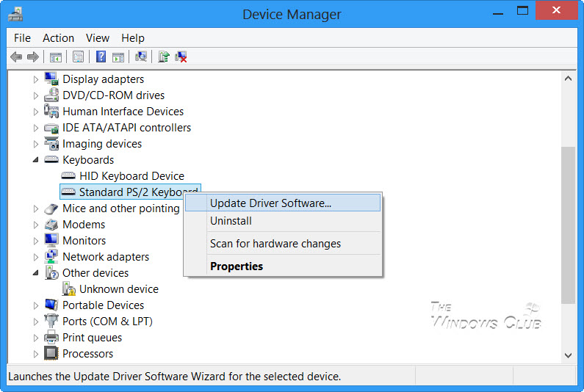
Task: Expand the Network adapters node
Action: click(x=36, y=257)
